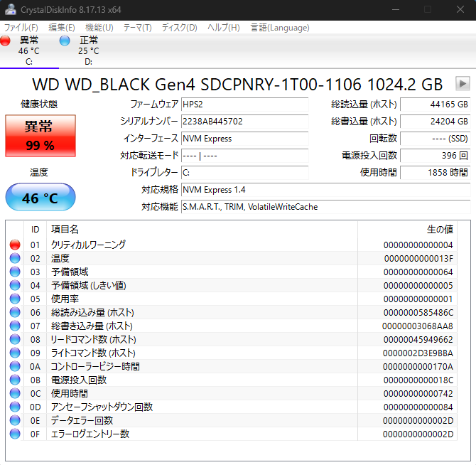Click power on count value 396 回
This screenshot has width=476, height=465.
[435, 156]
